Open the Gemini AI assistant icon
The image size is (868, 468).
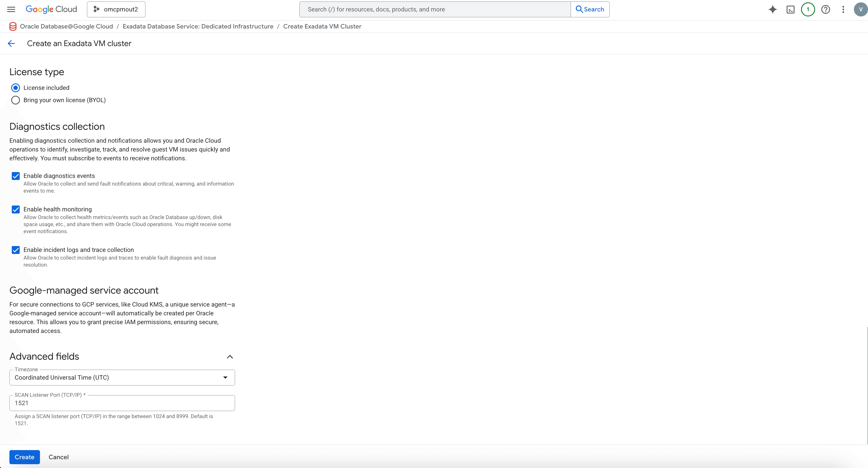(772, 9)
